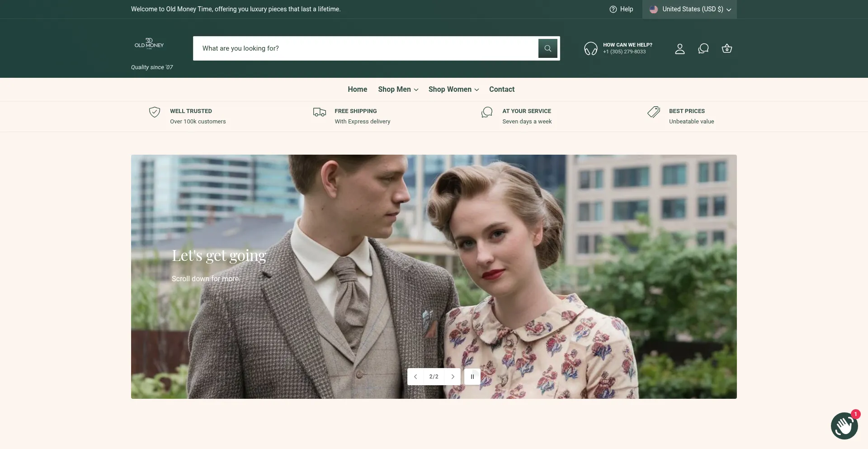The image size is (868, 449).
Task: Click the FREE SHIPPING truck link
Action: point(355,111)
